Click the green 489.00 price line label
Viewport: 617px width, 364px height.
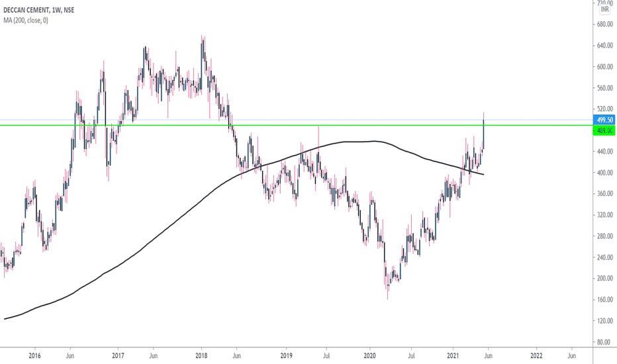click(x=604, y=130)
